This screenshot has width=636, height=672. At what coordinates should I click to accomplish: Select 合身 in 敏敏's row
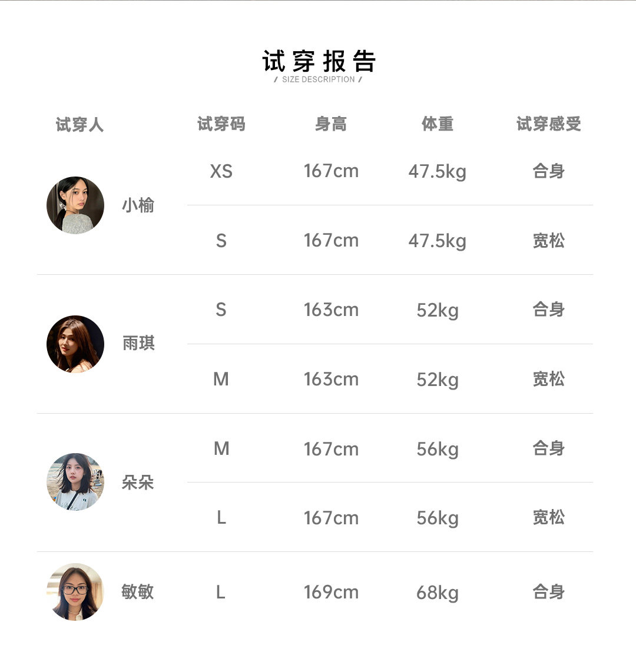(548, 592)
